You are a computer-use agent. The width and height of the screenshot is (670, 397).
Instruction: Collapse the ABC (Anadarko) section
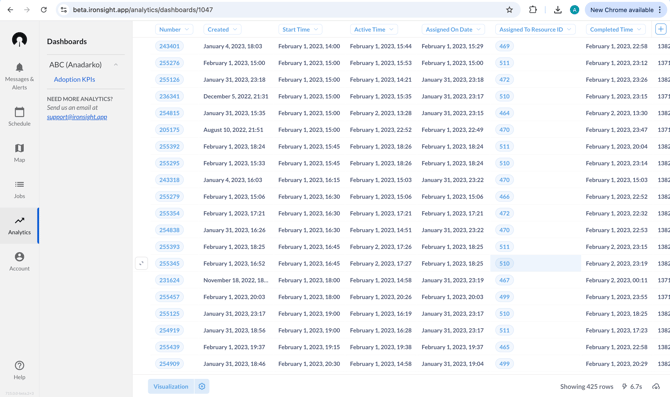click(115, 65)
